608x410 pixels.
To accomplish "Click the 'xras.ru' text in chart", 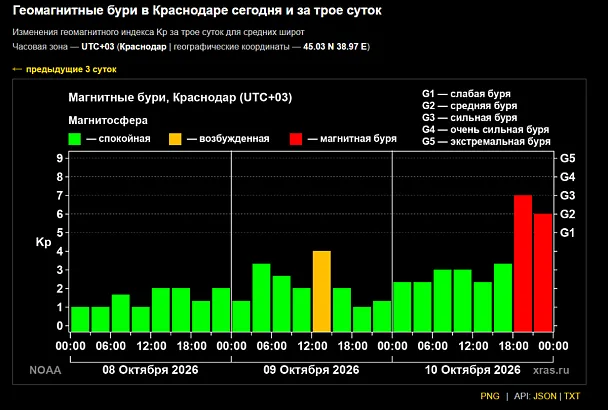I will pos(551,370).
